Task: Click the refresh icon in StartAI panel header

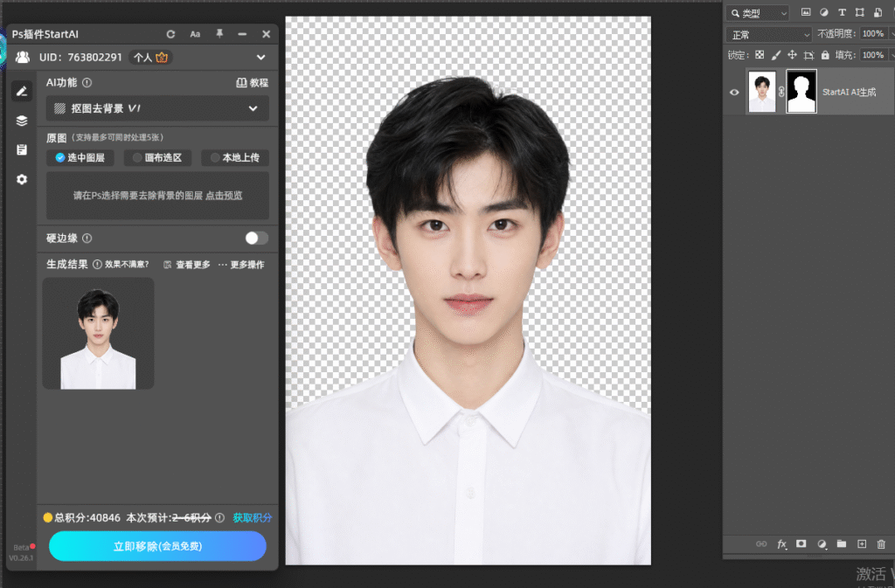Action: 170,34
